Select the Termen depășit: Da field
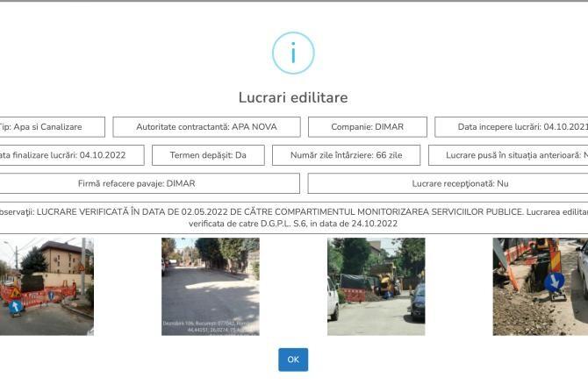Screen dimensions: 588x392 (208, 155)
